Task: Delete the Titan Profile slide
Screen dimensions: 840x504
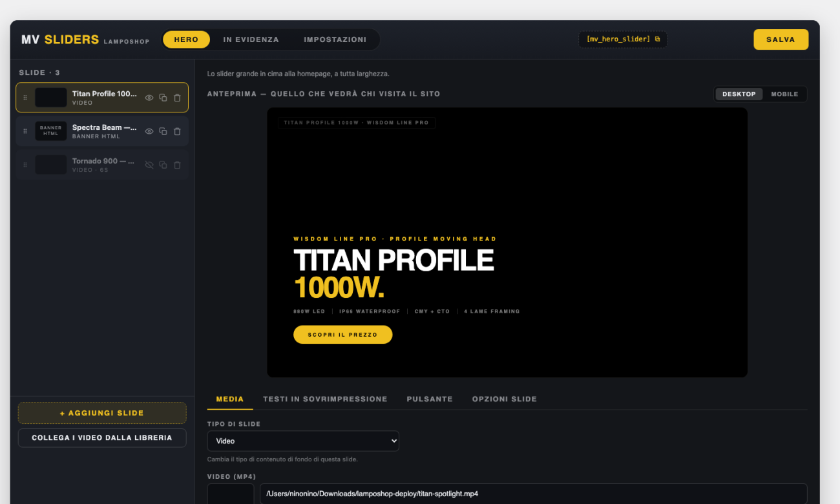Action: [x=178, y=98]
